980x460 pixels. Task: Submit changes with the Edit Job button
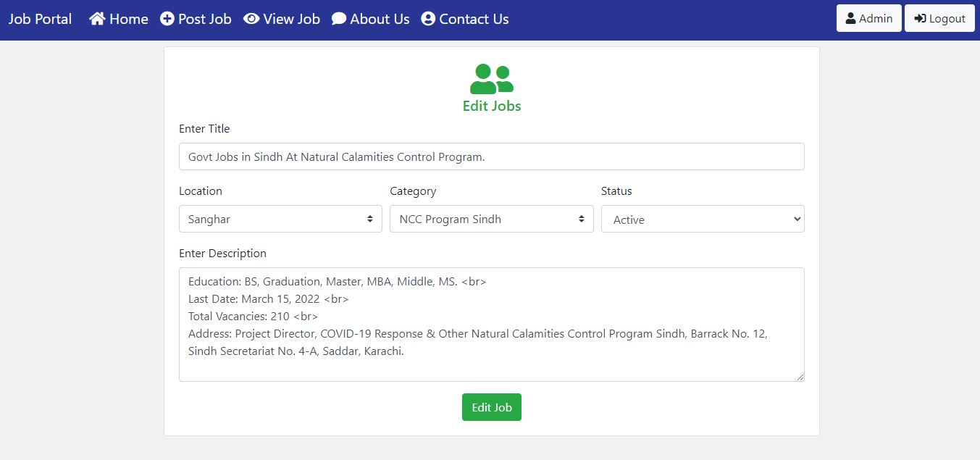pos(491,407)
